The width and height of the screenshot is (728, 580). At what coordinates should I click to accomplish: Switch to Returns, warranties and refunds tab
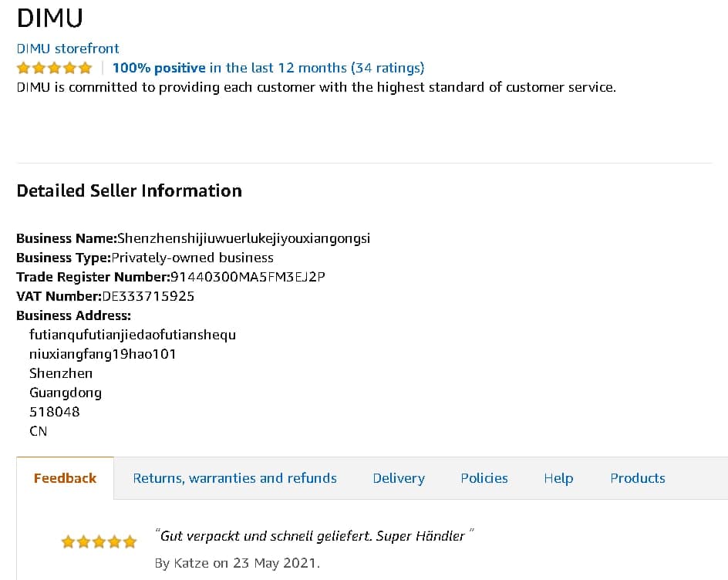tap(234, 478)
